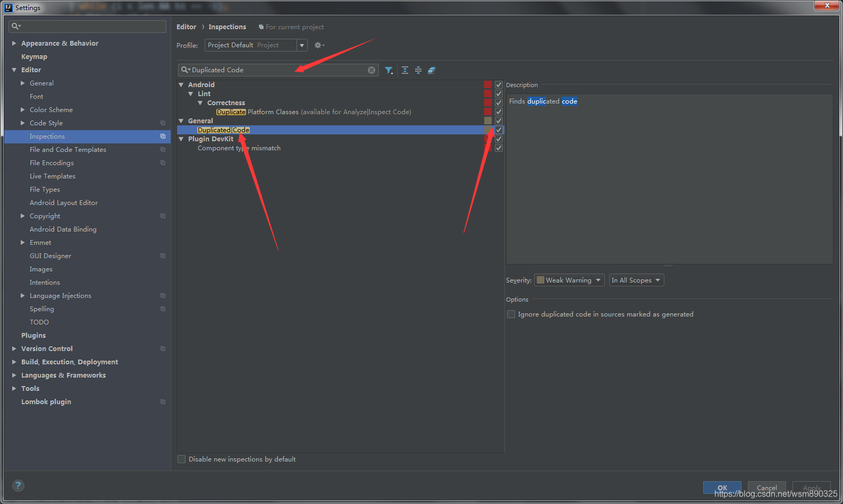Image resolution: width=843 pixels, height=504 pixels.
Task: Toggle the Duplicate Platform Classes checkbox
Action: 499,112
